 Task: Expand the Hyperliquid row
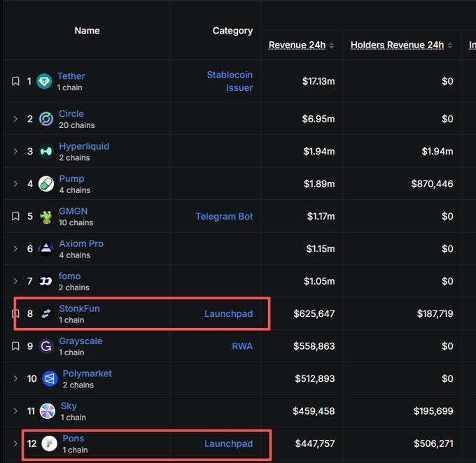[x=15, y=151]
